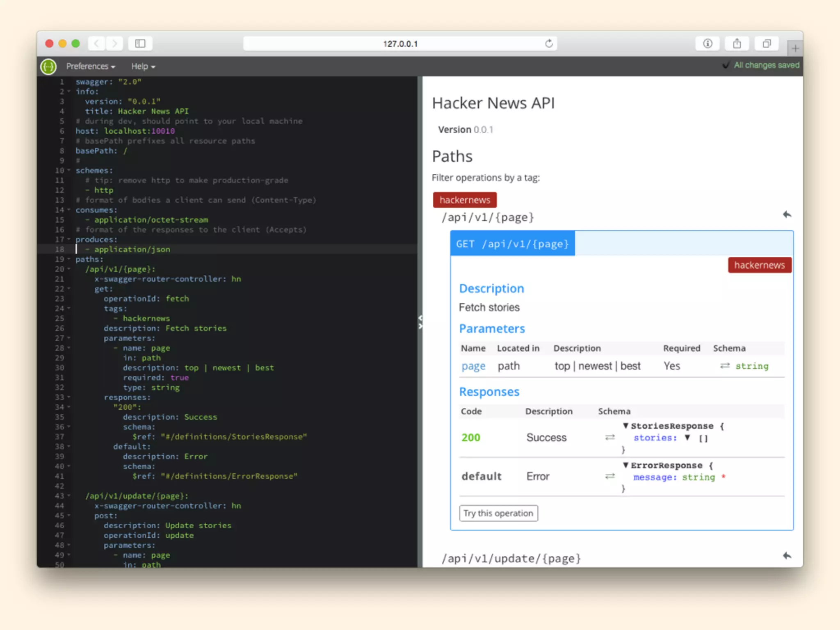Click the show all tabs icon
Viewport: 840px width, 630px height.
(x=766, y=43)
